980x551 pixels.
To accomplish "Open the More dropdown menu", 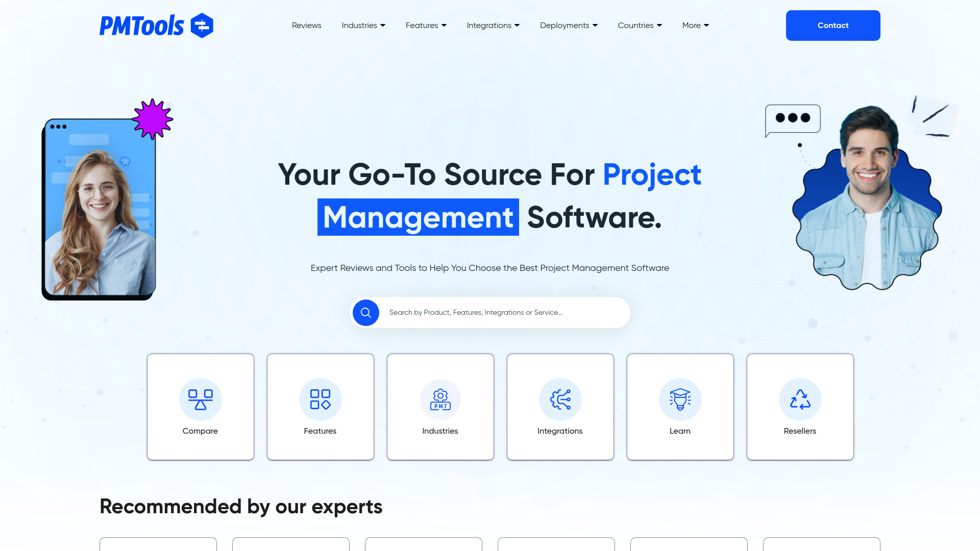I will (695, 26).
